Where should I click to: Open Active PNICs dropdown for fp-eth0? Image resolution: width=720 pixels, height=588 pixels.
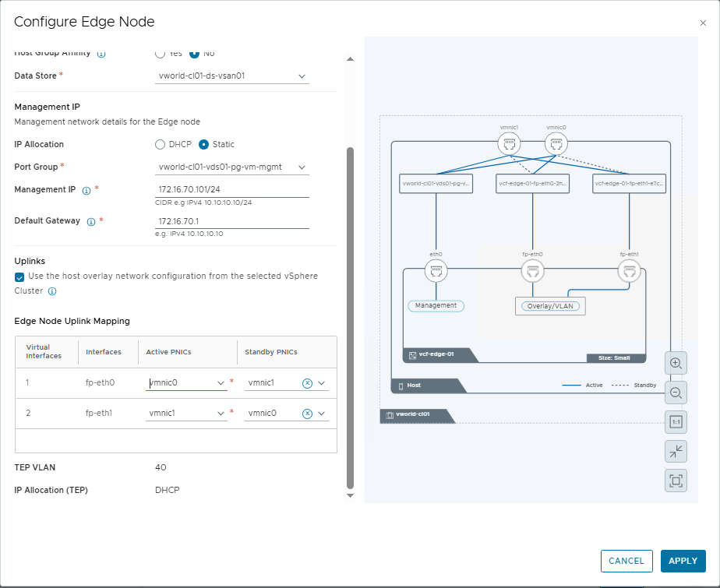(x=187, y=383)
